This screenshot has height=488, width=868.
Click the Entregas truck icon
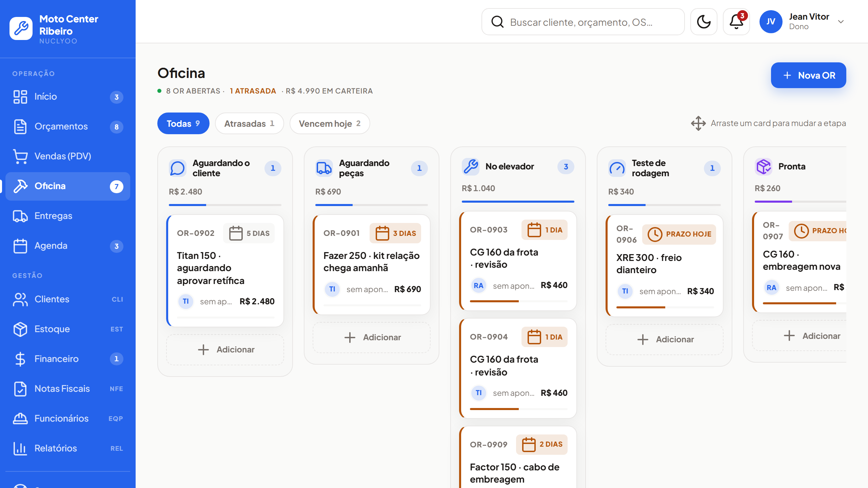(x=20, y=216)
